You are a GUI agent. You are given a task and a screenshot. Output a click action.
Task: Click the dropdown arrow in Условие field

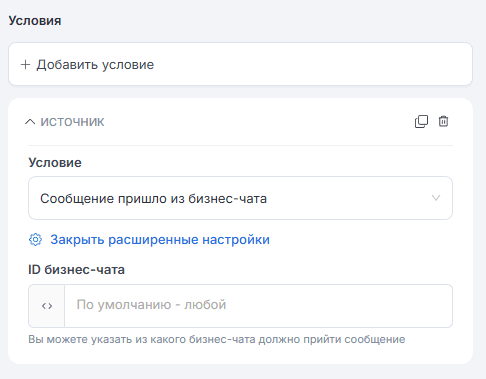[436, 198]
